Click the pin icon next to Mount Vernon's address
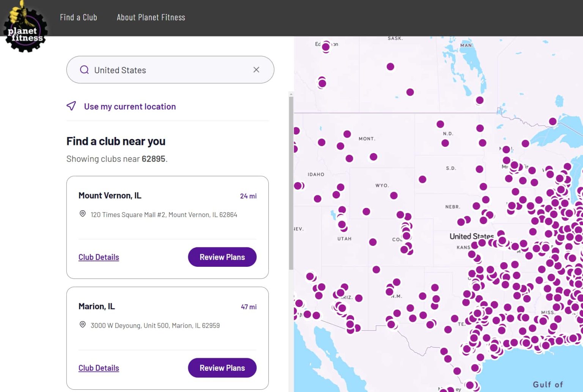This screenshot has height=392, width=583. coord(82,214)
